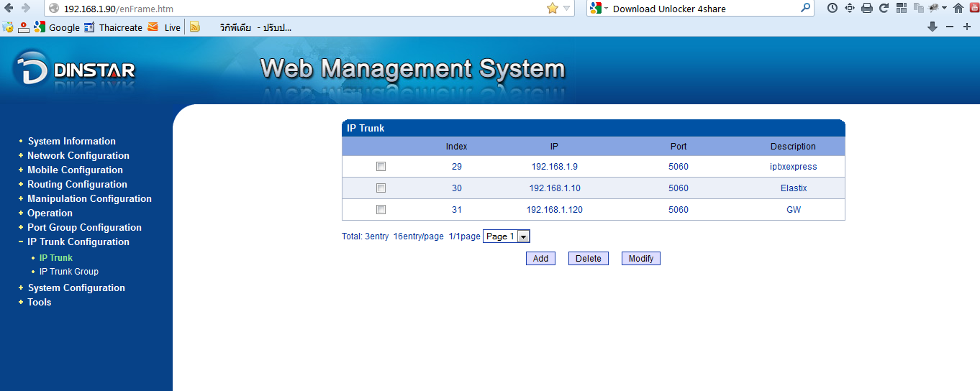This screenshot has height=391, width=980.
Task: Open the downloads arrow icon
Action: 933,27
